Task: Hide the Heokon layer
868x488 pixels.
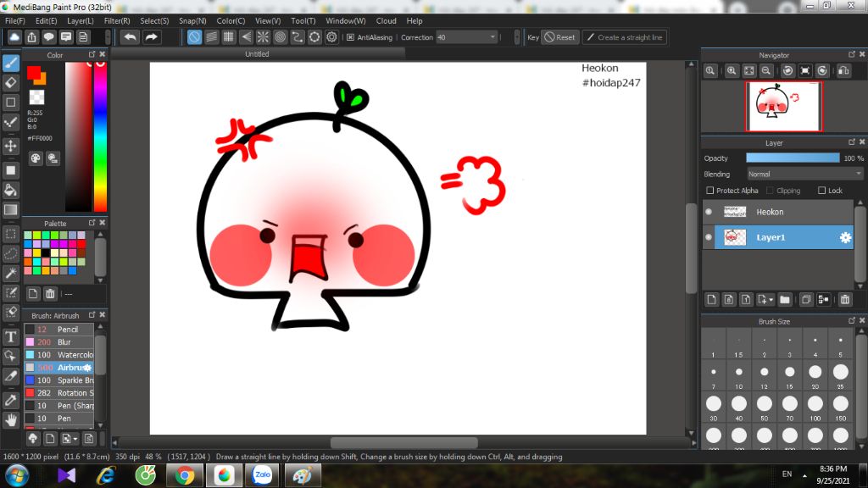Action: click(709, 212)
